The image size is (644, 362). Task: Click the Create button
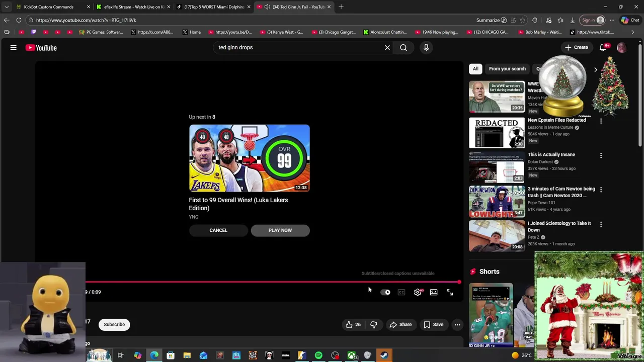576,48
